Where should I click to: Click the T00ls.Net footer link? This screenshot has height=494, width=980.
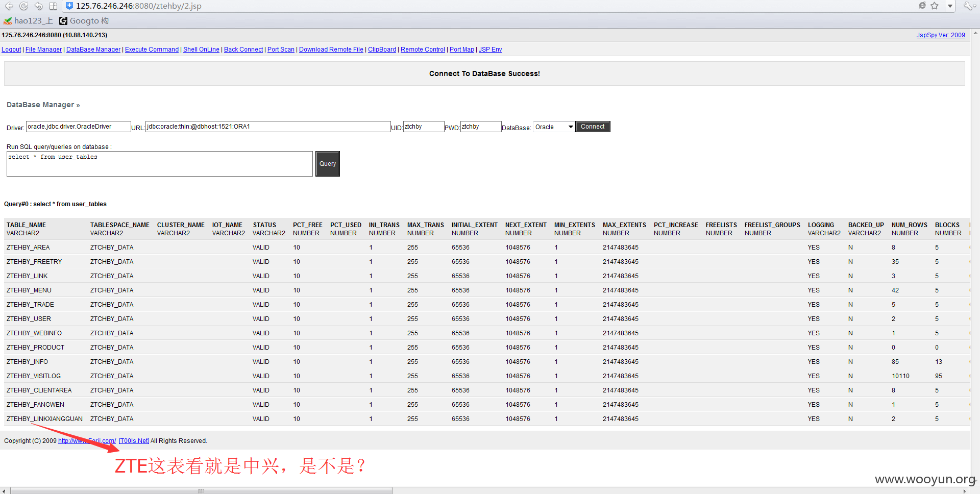click(x=134, y=441)
